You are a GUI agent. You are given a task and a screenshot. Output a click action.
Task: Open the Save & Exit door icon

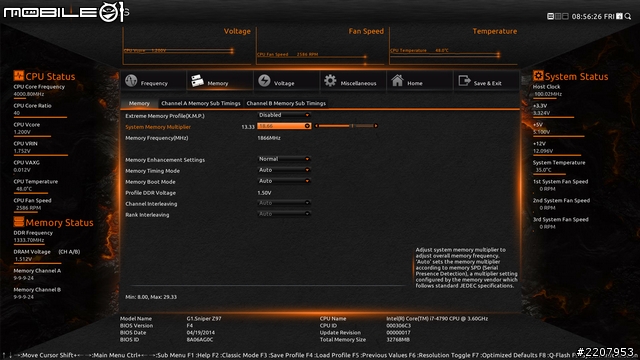click(464, 80)
